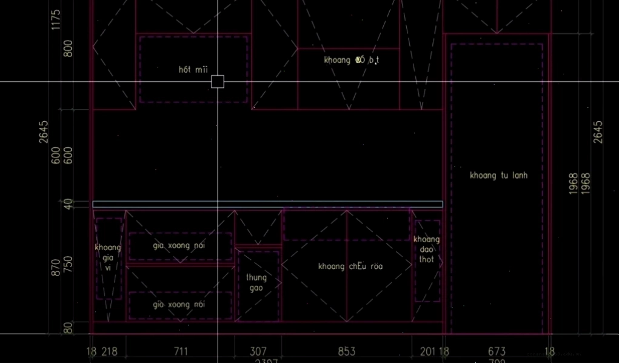Click the 800 dimension value
Viewport: 619px width, 364px height.
click(69, 48)
